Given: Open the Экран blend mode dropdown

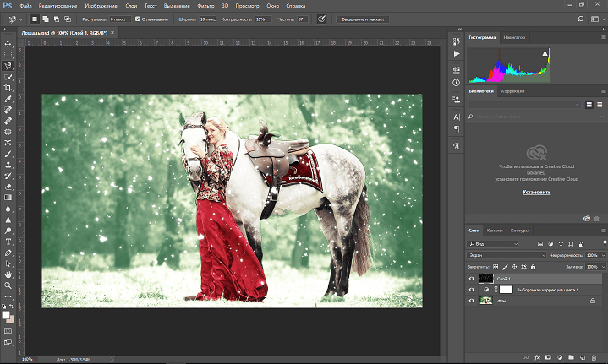Looking at the screenshot, I should pos(506,255).
